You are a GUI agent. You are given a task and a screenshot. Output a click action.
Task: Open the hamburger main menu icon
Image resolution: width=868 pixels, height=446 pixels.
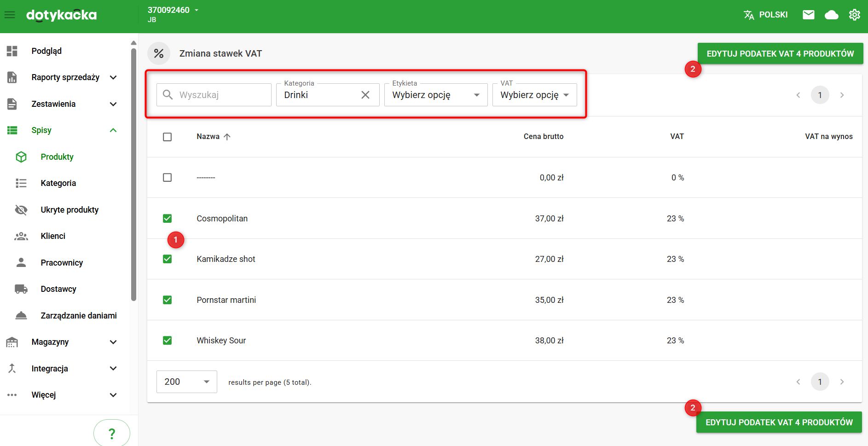click(x=10, y=15)
